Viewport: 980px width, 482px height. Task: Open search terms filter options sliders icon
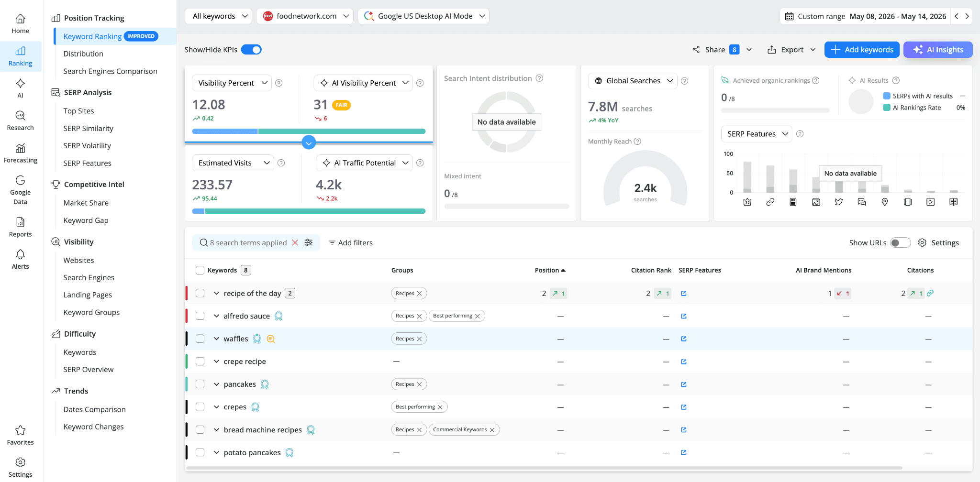point(309,242)
